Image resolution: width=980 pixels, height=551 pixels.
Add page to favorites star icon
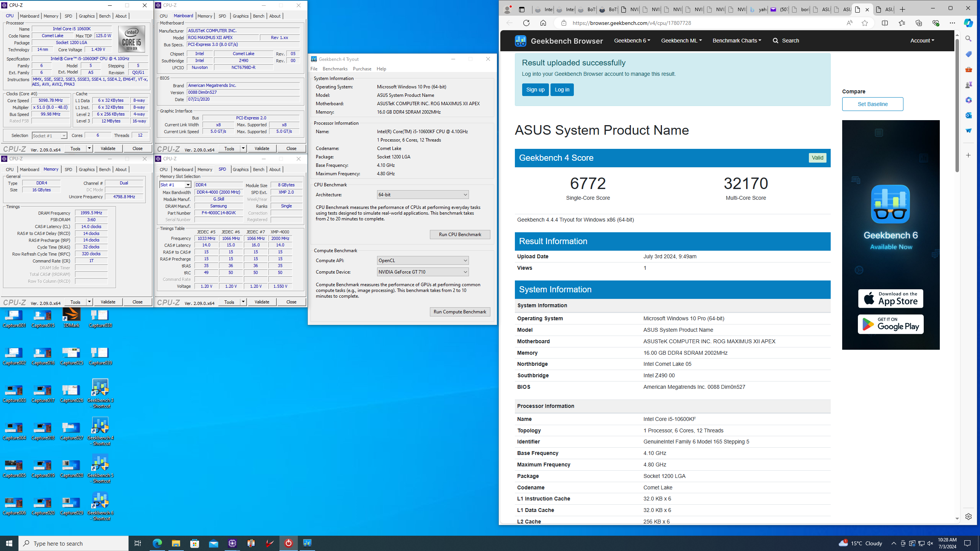pos(865,23)
